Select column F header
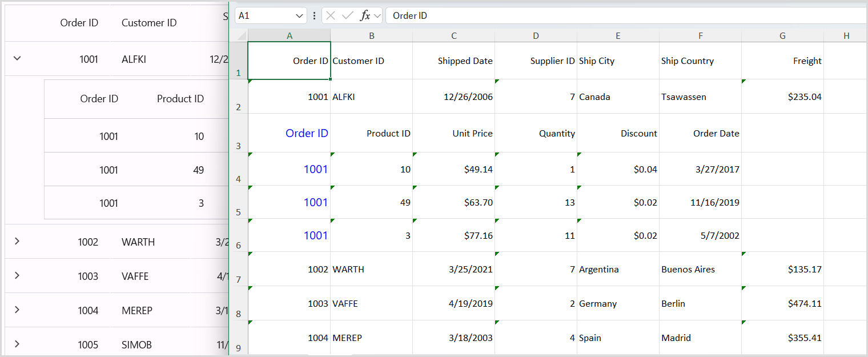The image size is (868, 357). pos(701,35)
